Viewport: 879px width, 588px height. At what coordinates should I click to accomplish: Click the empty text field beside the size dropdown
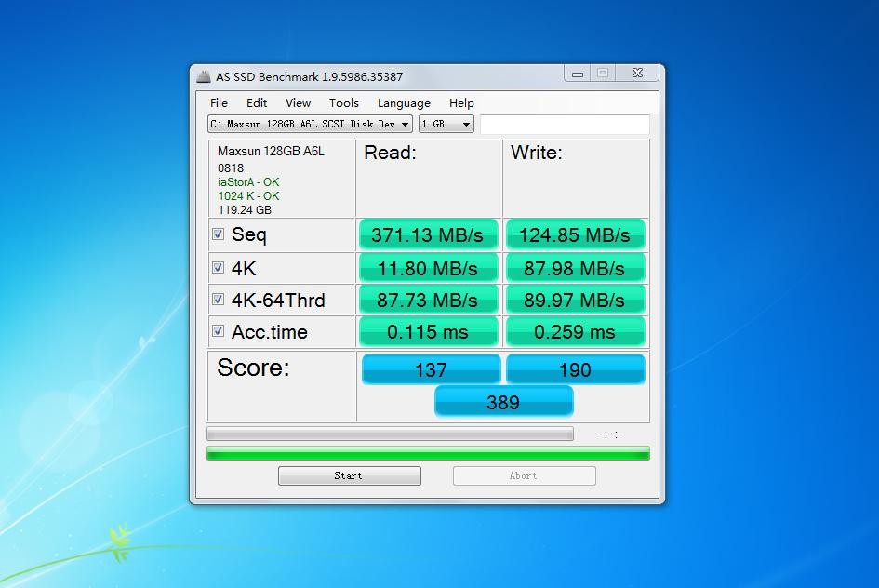pos(565,125)
